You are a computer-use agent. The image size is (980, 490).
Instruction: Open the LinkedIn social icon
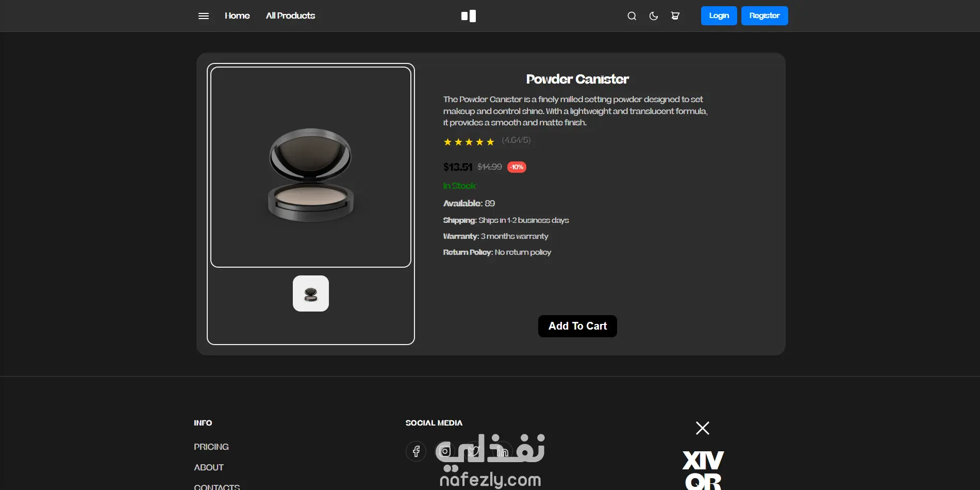503,451
